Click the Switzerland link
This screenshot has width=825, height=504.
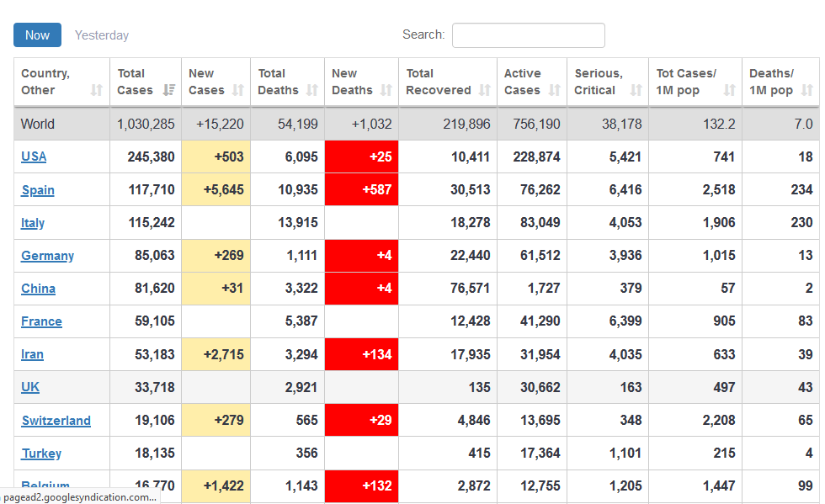click(x=56, y=421)
